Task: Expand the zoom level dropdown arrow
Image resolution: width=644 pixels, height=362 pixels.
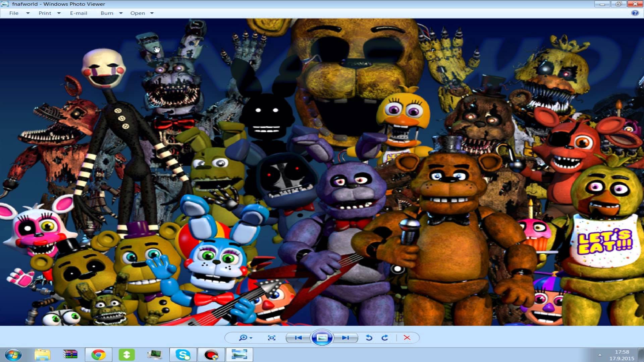Action: (251, 338)
